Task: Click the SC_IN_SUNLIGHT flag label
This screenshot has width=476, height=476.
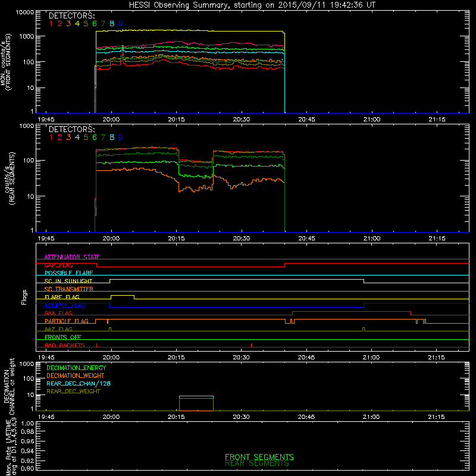Action: [x=68, y=281]
